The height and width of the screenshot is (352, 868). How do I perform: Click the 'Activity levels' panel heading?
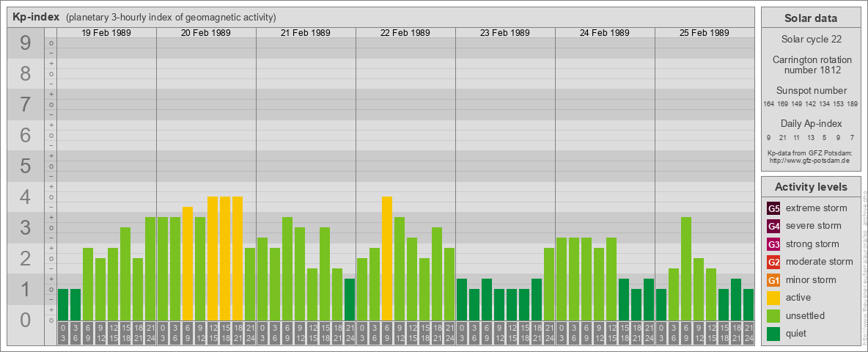(x=811, y=187)
